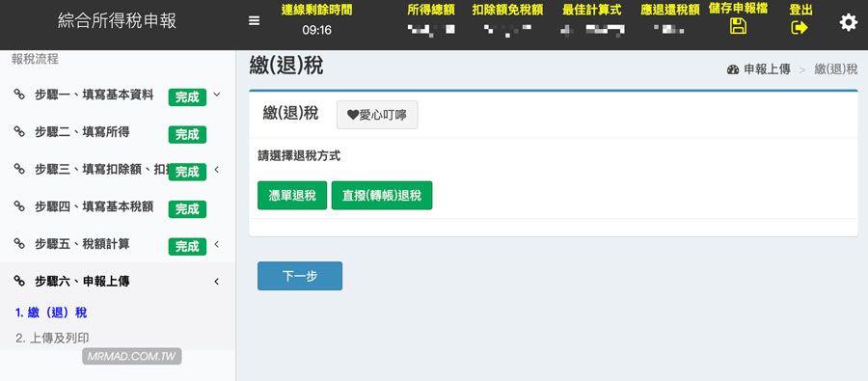Screen dimensions: 868x381
Task: Click the 請選擇退稅方式 prompt text
Action: [300, 156]
